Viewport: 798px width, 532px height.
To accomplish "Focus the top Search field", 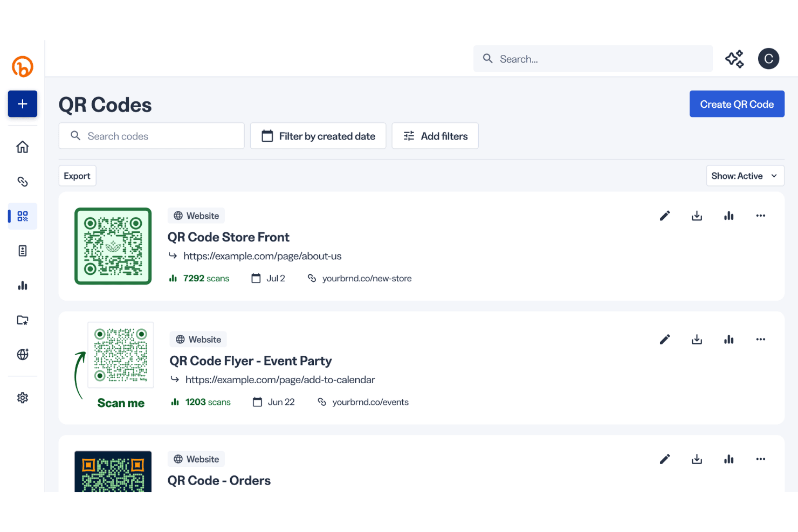I will pyautogui.click(x=593, y=59).
